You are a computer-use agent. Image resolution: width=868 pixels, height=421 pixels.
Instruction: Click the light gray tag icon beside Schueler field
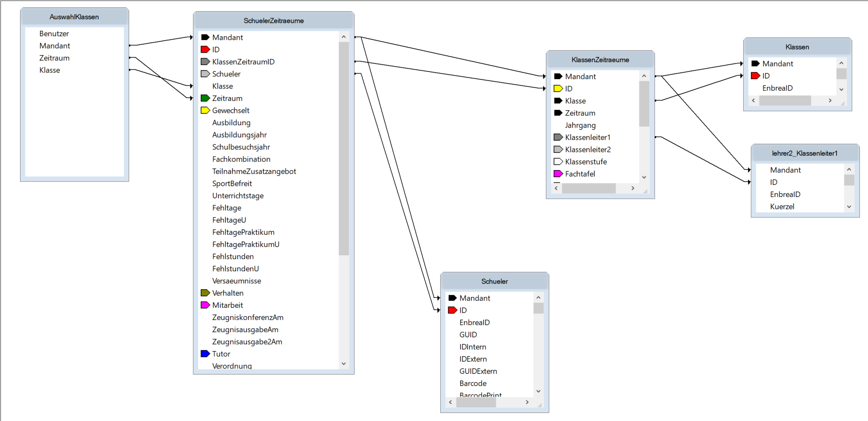(x=205, y=74)
